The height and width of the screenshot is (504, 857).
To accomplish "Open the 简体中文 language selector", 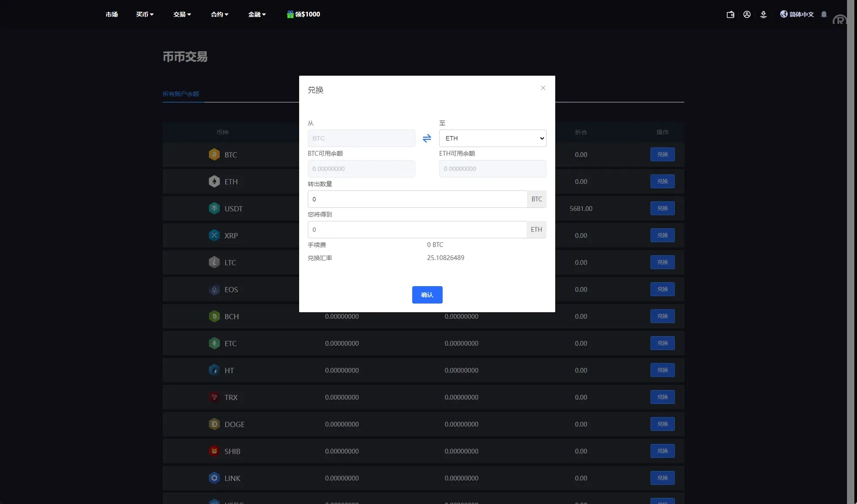I will pyautogui.click(x=797, y=14).
